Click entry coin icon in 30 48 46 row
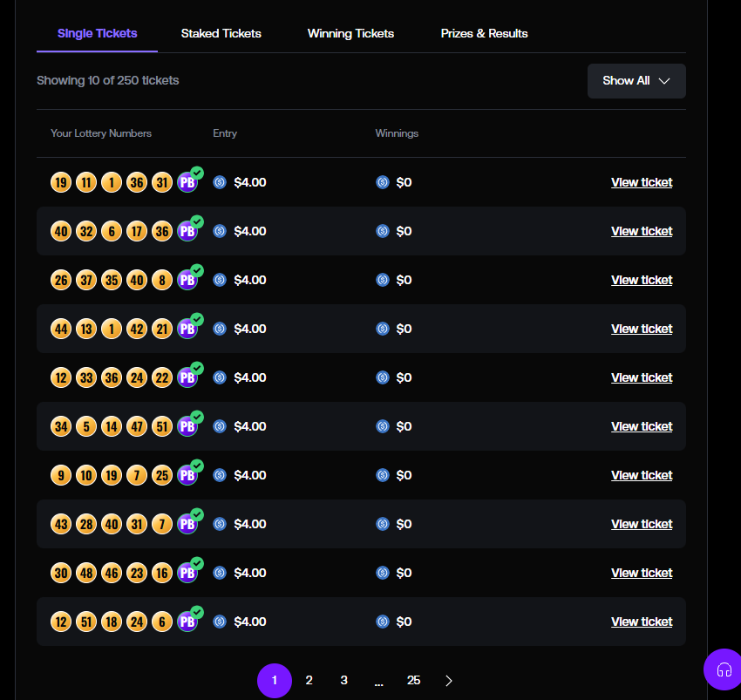This screenshot has height=700, width=741. (220, 573)
